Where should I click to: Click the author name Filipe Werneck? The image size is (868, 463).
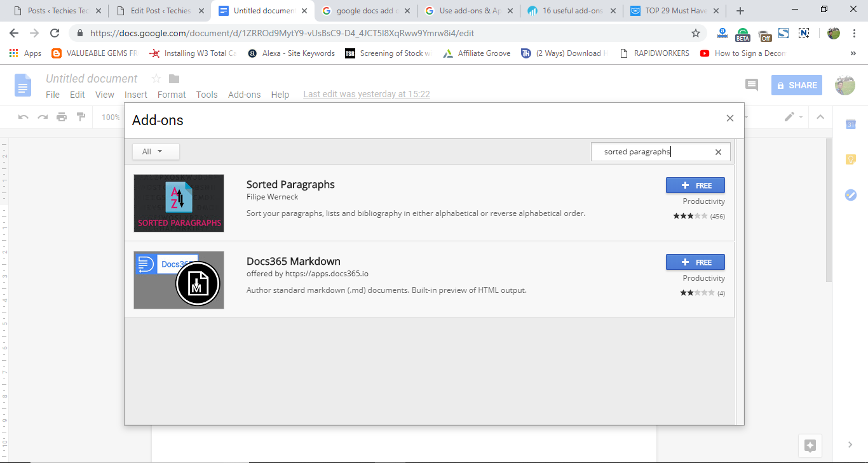pos(272,197)
